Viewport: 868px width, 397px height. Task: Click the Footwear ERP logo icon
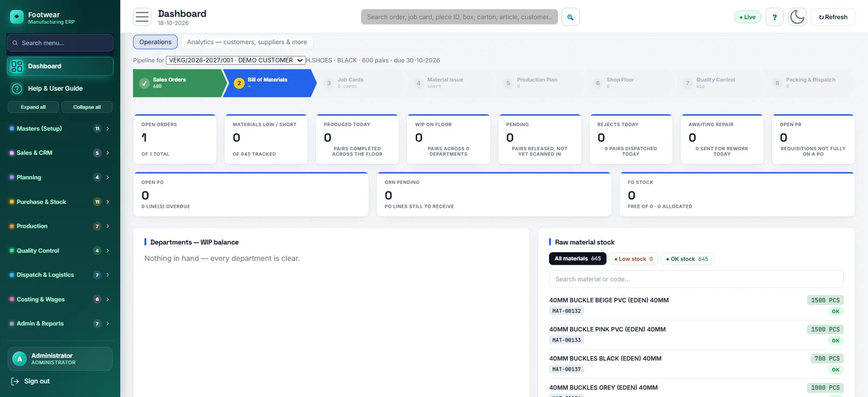(x=17, y=17)
